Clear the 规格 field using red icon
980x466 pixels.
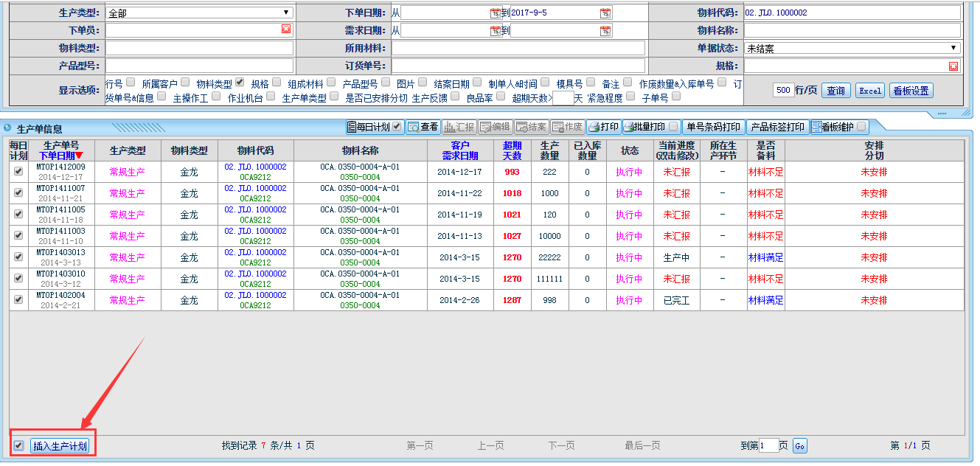click(x=953, y=66)
